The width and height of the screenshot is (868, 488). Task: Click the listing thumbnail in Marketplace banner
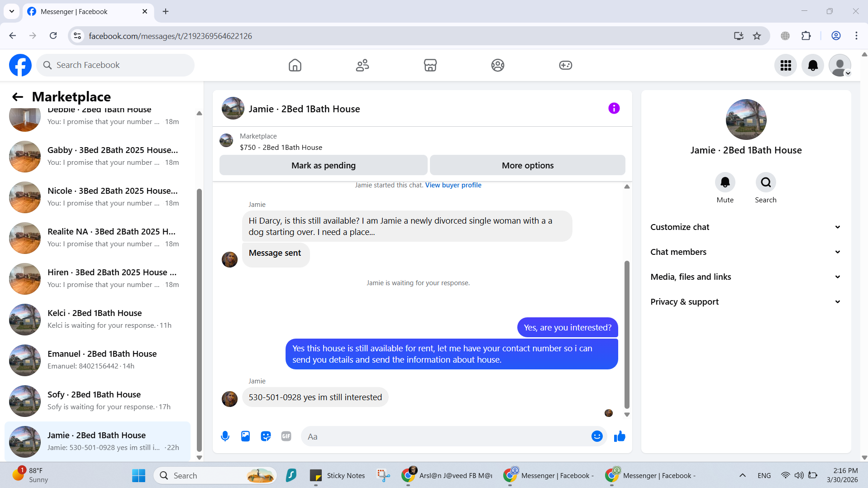point(226,141)
